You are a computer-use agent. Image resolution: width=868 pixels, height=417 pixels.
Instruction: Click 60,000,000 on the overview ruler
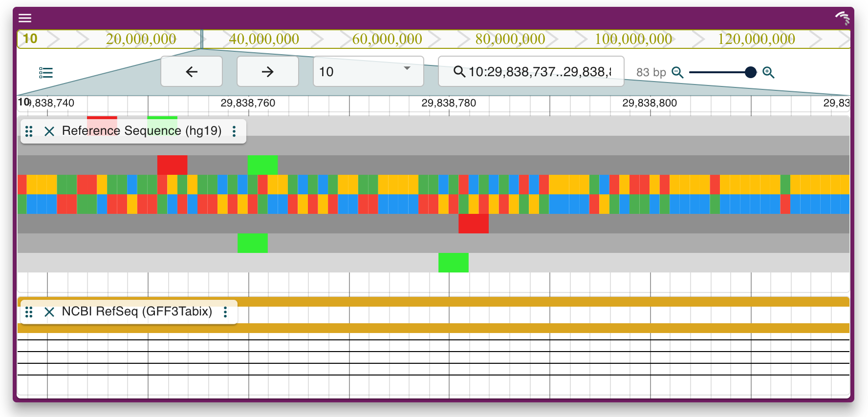tap(387, 39)
